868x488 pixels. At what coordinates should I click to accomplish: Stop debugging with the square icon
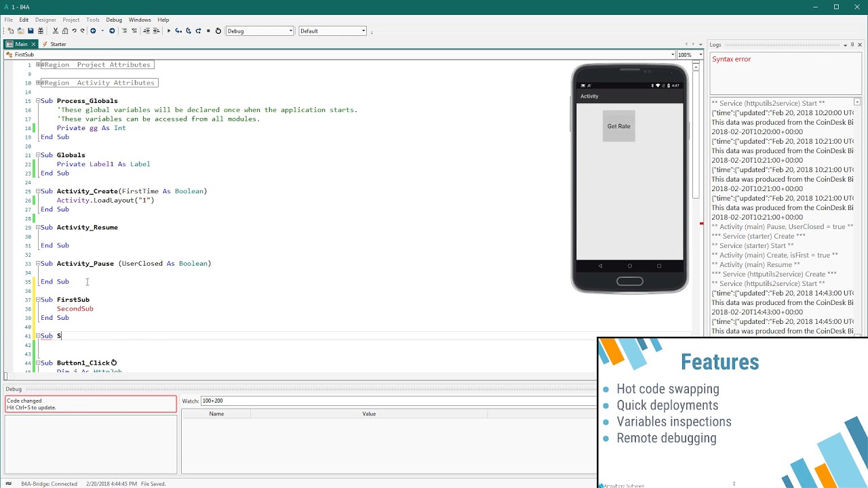(208, 30)
